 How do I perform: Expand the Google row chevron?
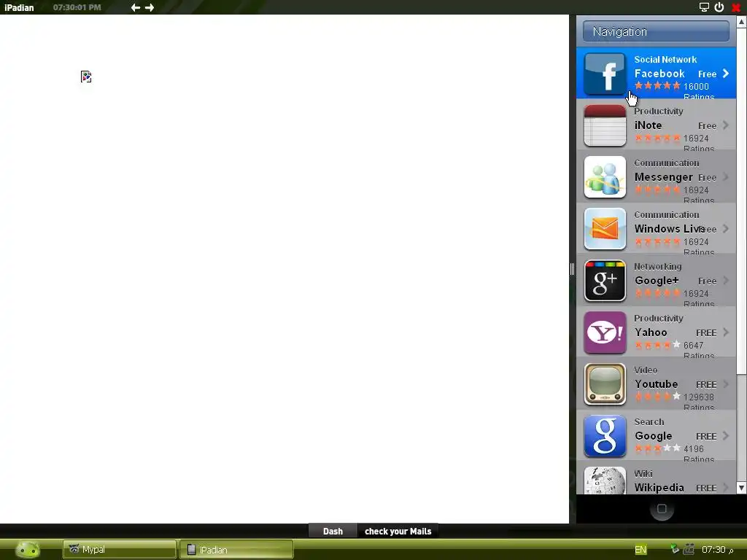coord(726,436)
